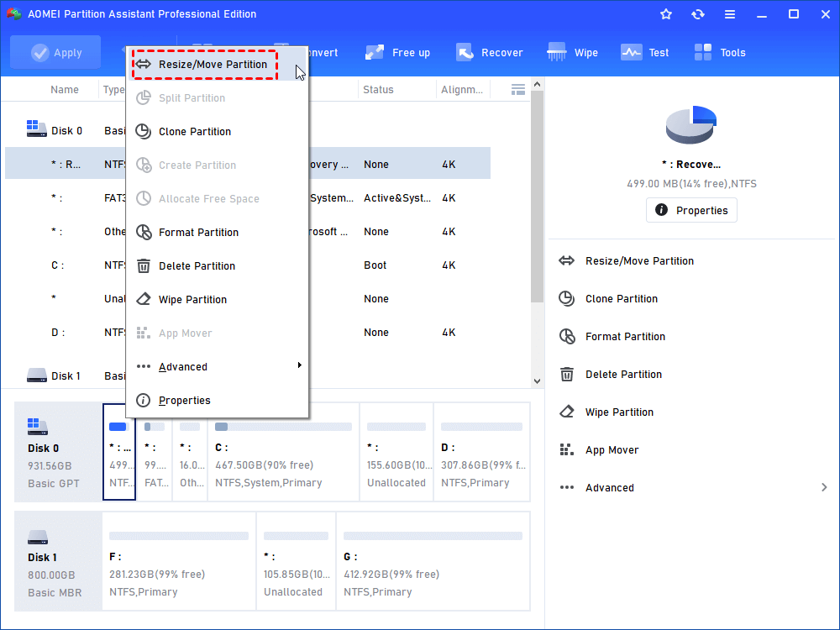Image resolution: width=840 pixels, height=630 pixels.
Task: Click the list scroll up arrow
Action: coord(538,85)
